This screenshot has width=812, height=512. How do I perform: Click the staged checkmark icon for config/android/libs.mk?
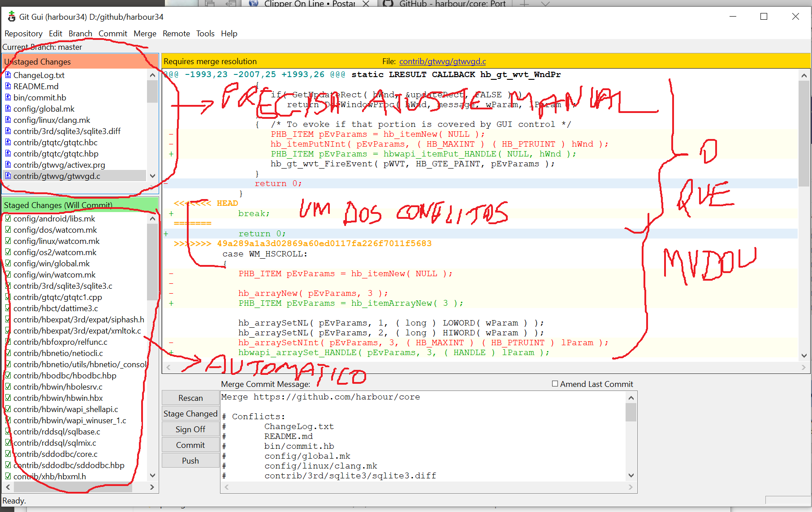[8, 218]
